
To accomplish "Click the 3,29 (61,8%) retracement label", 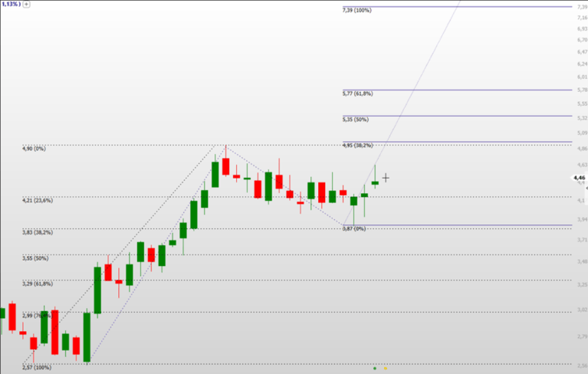I will (x=38, y=284).
